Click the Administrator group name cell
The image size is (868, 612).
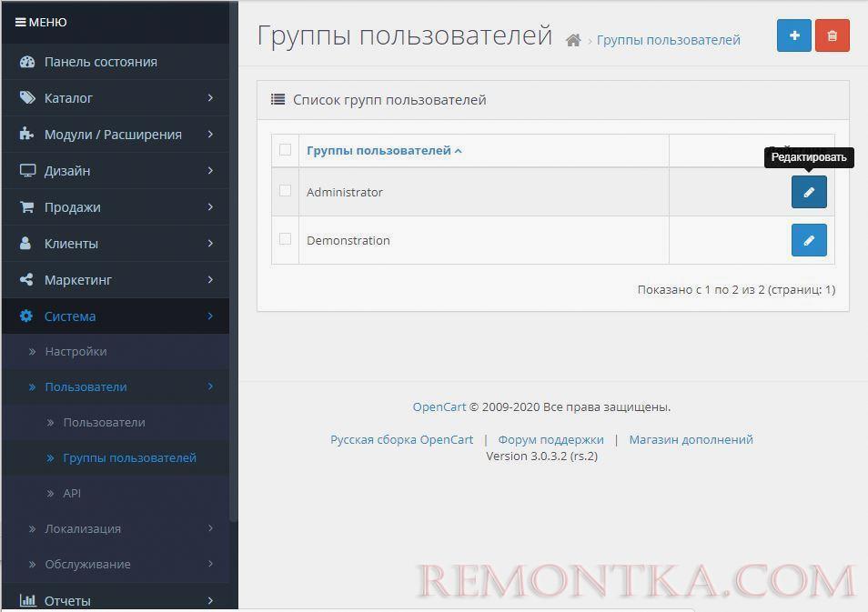pos(483,192)
